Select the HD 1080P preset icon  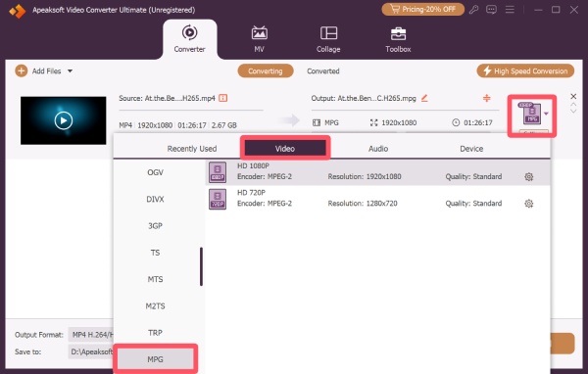218,172
